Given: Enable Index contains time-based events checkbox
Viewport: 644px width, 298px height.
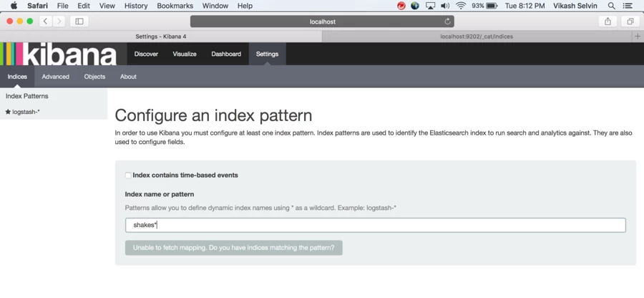Looking at the screenshot, I should [x=128, y=175].
